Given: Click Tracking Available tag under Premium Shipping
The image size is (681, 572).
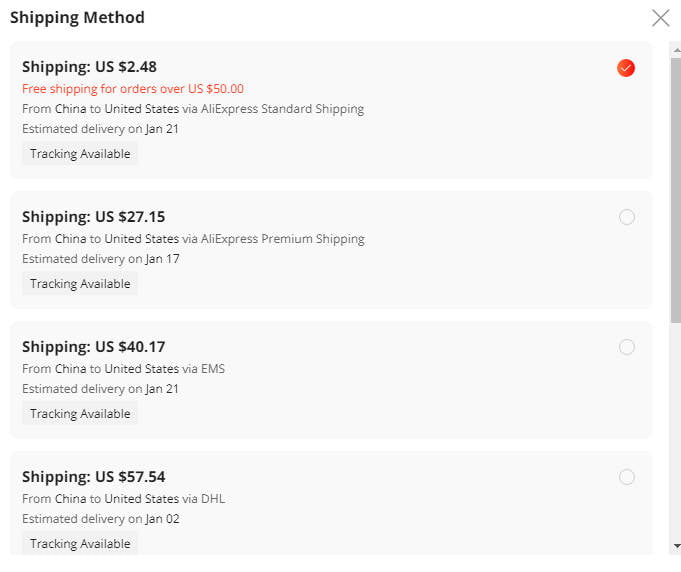Looking at the screenshot, I should click(80, 284).
